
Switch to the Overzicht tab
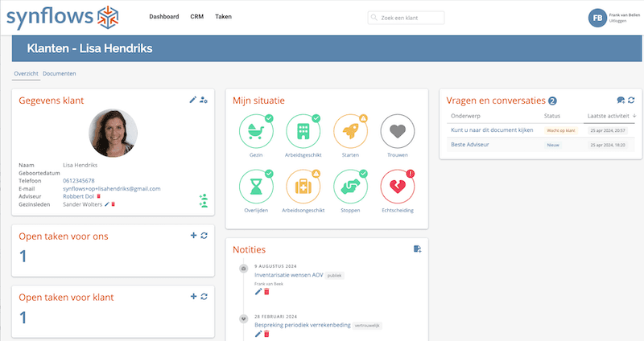(26, 74)
